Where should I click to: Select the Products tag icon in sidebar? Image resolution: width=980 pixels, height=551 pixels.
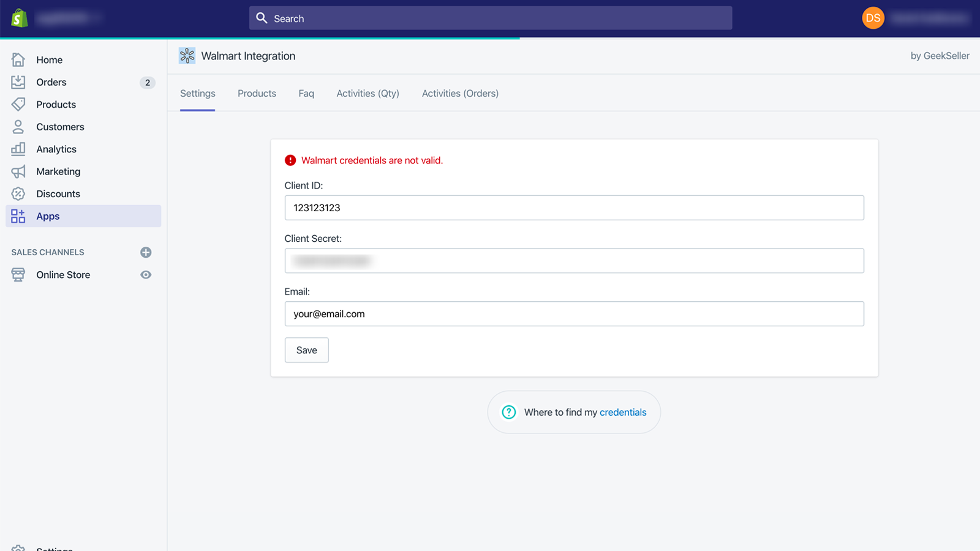coord(18,105)
